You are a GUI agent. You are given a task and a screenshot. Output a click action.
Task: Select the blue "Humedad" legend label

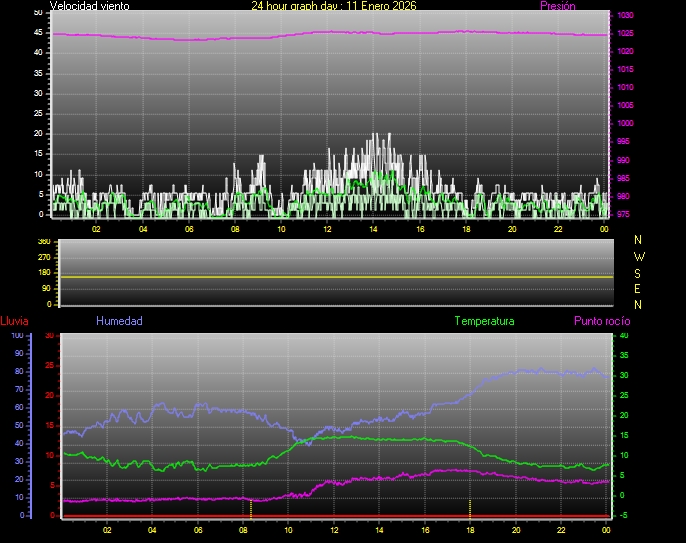click(119, 321)
